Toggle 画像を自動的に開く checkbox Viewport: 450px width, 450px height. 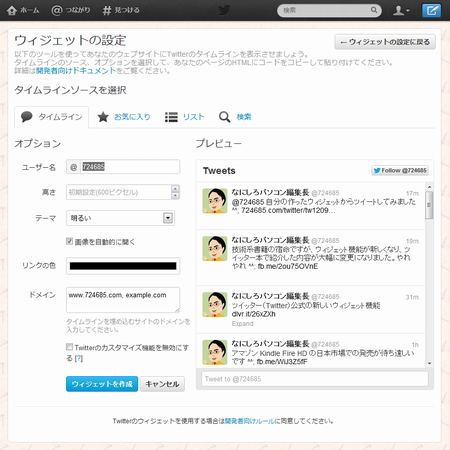click(x=69, y=241)
